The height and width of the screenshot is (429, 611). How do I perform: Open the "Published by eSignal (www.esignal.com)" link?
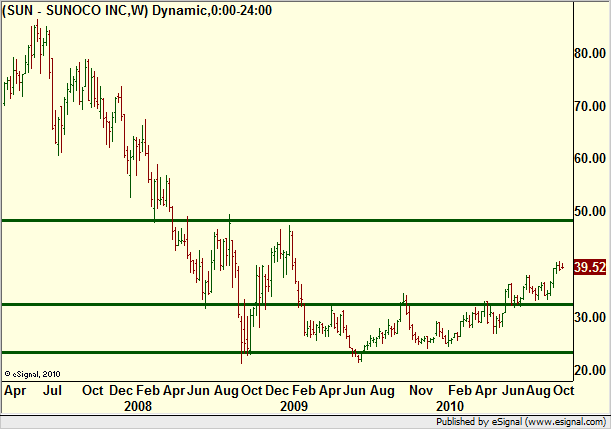521,422
